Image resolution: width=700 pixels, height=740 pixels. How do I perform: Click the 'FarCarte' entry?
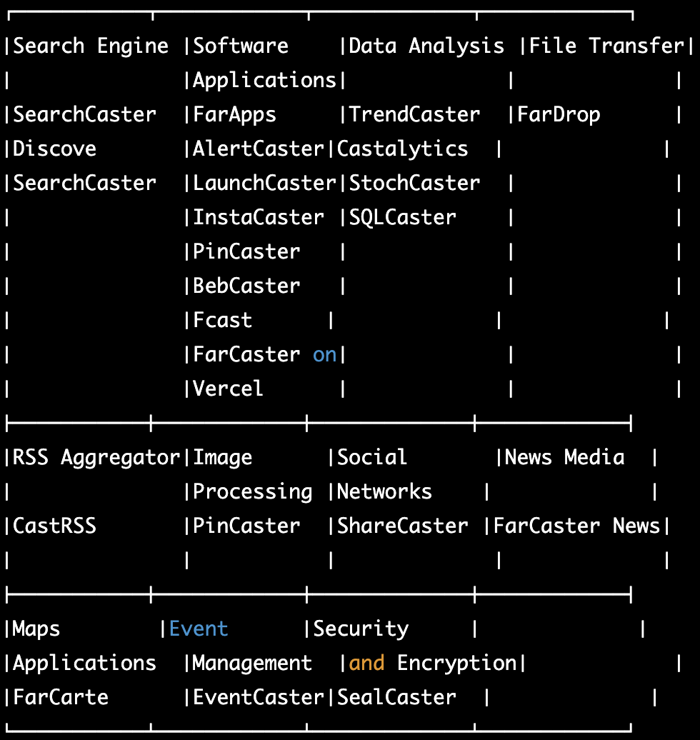coord(61,697)
